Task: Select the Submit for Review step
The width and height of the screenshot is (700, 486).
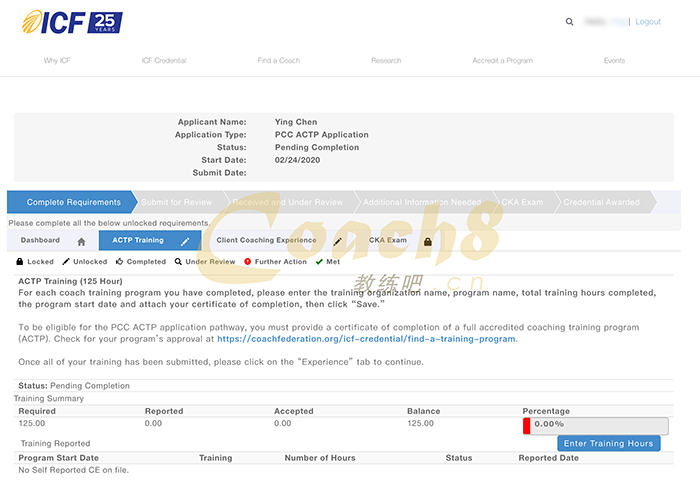Action: 176,202
